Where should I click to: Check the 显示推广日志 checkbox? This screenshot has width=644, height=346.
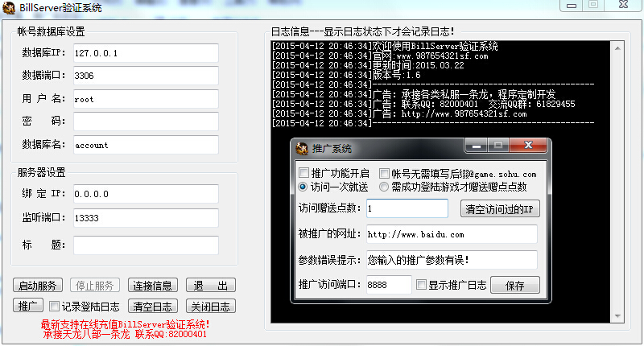(421, 285)
